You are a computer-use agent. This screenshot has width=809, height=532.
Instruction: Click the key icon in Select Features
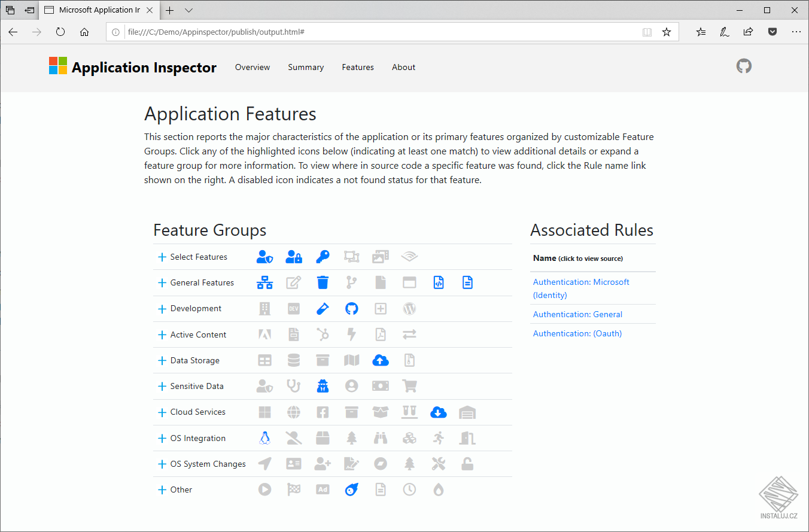pyautogui.click(x=323, y=257)
